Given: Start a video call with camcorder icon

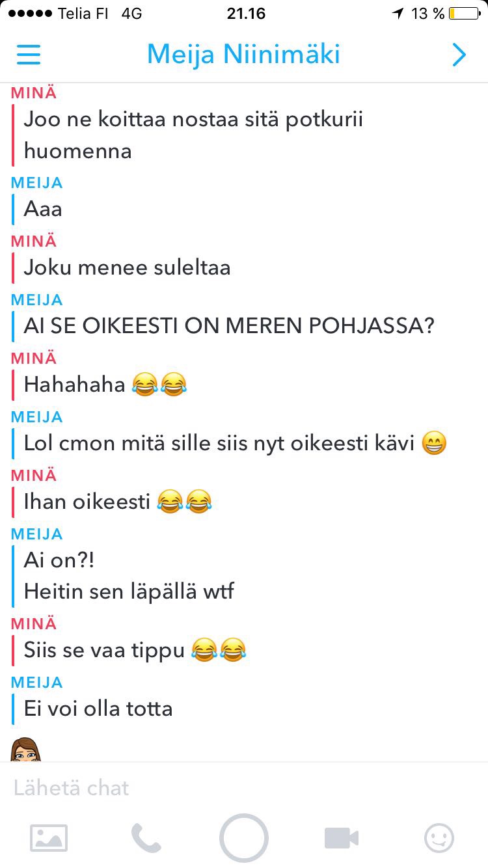Looking at the screenshot, I should 342,838.
